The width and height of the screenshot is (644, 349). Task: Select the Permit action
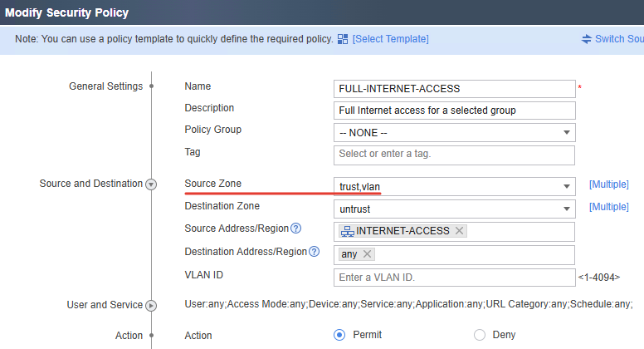tap(339, 335)
